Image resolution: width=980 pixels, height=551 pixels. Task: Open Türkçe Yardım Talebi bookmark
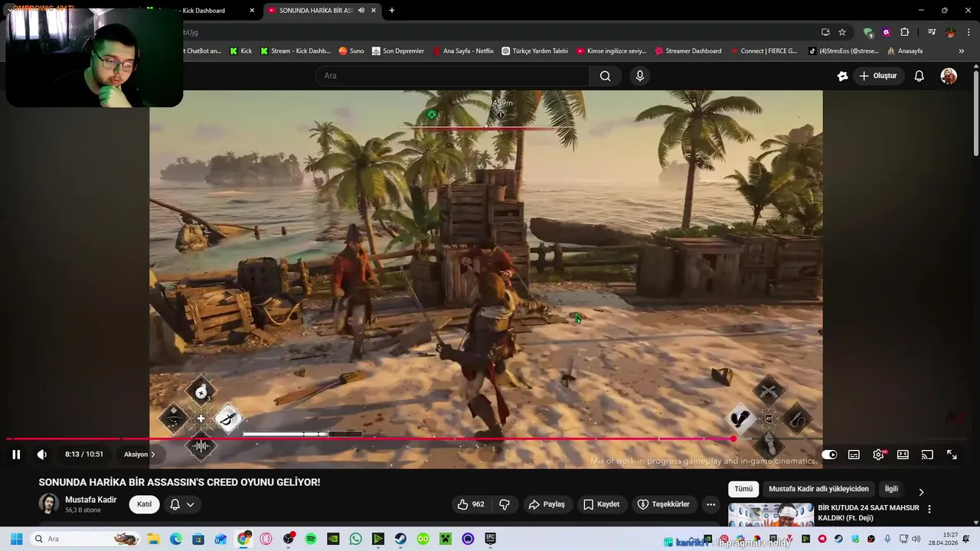point(534,51)
